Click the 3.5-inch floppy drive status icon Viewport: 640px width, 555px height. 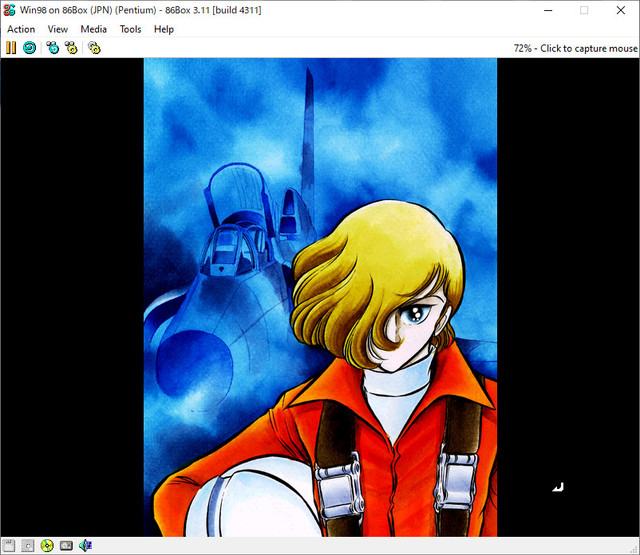click(9, 546)
